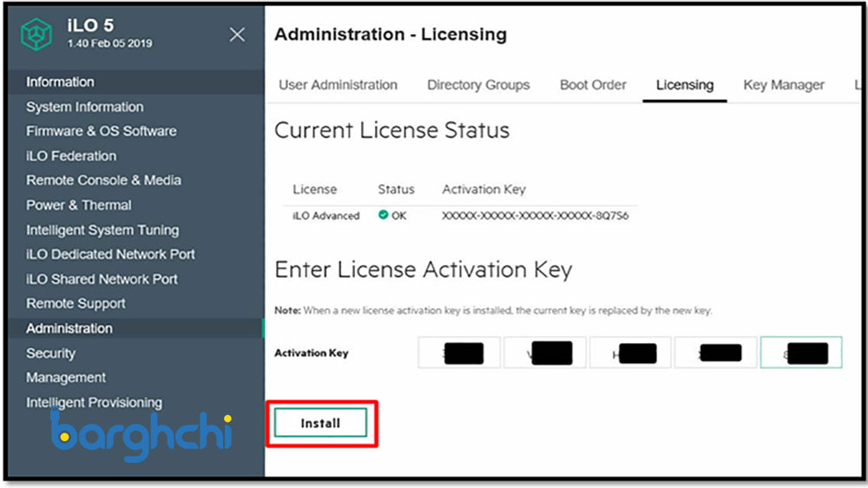Image resolution: width=868 pixels, height=488 pixels.
Task: Select the Boot Order tab
Action: [593, 85]
